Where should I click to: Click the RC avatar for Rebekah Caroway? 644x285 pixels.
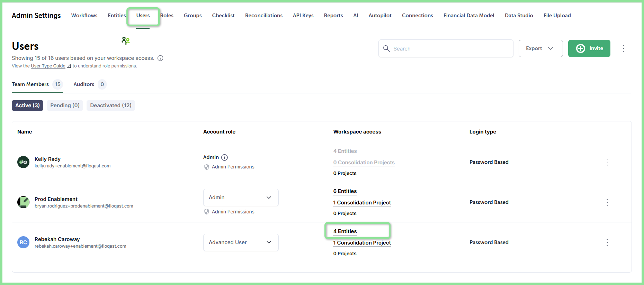tap(23, 242)
